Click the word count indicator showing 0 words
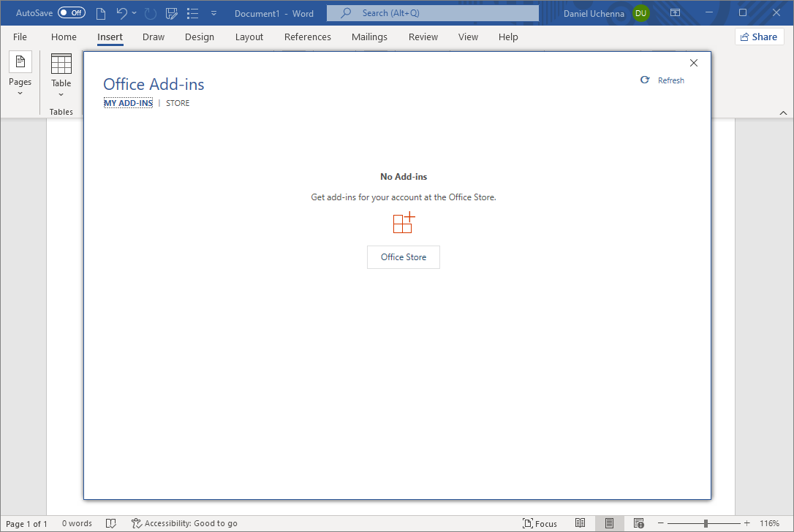Screen dimensions: 794x532 click(77, 522)
